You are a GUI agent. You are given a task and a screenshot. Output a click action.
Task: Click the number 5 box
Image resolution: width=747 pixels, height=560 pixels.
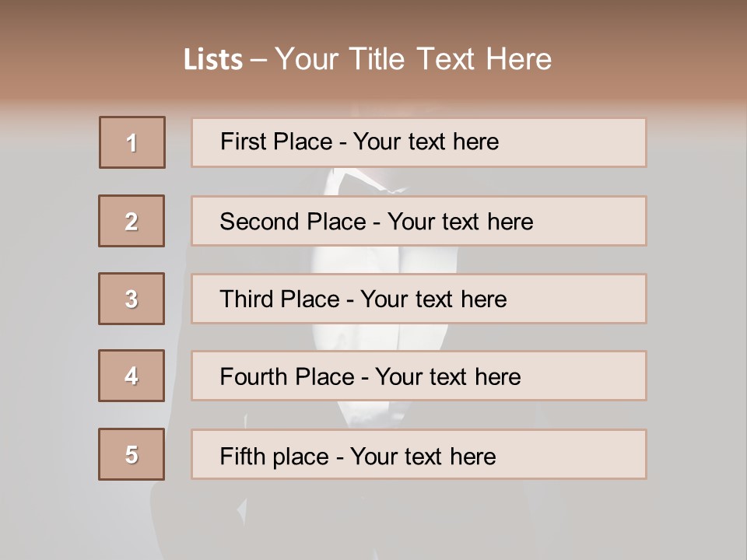coord(132,454)
